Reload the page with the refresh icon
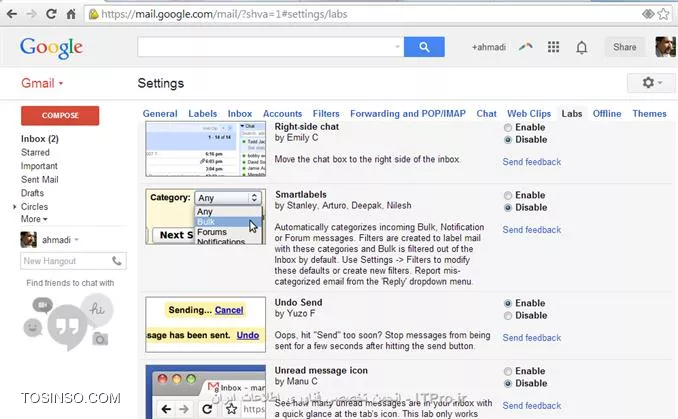678x419 pixels. (51, 14)
